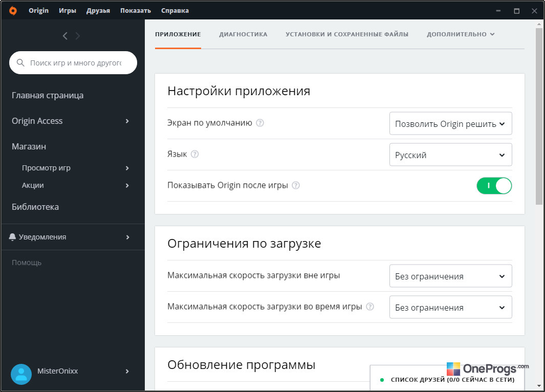Toggle Показывать Origin после игры switch
The width and height of the screenshot is (545, 392).
click(x=494, y=186)
